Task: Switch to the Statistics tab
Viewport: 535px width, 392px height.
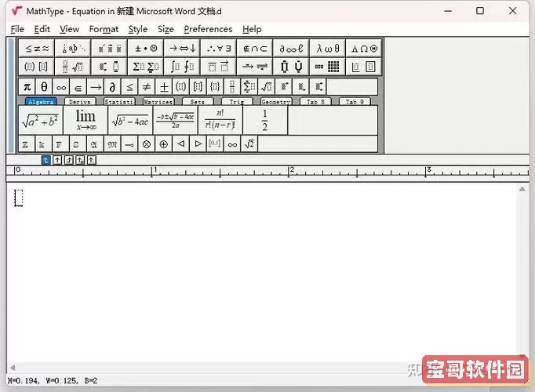Action: tap(119, 101)
